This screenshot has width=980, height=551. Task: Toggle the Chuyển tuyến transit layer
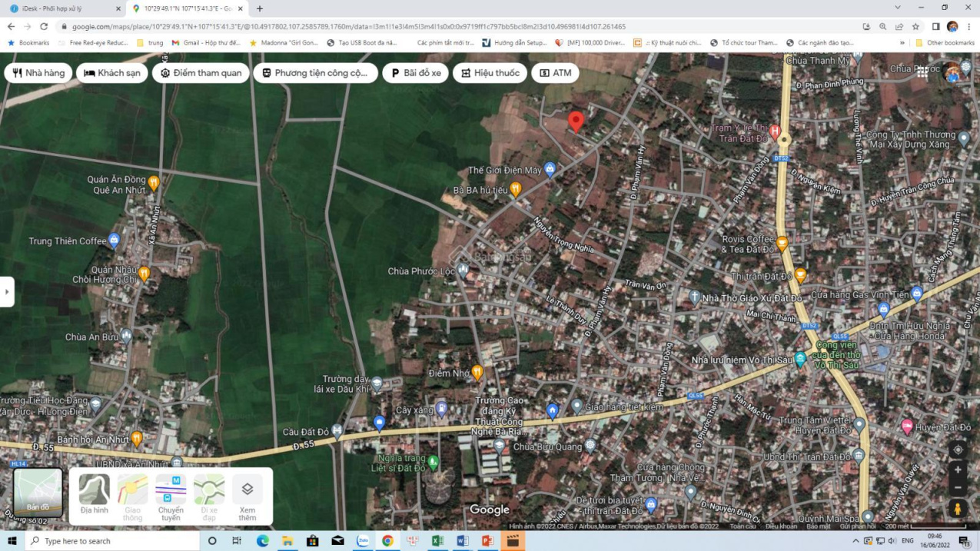coord(171,494)
